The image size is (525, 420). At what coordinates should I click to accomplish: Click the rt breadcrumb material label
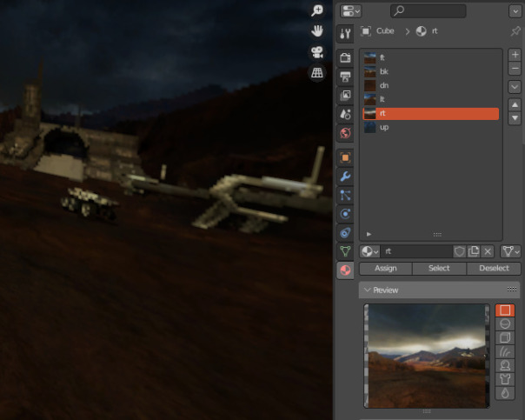click(x=435, y=30)
